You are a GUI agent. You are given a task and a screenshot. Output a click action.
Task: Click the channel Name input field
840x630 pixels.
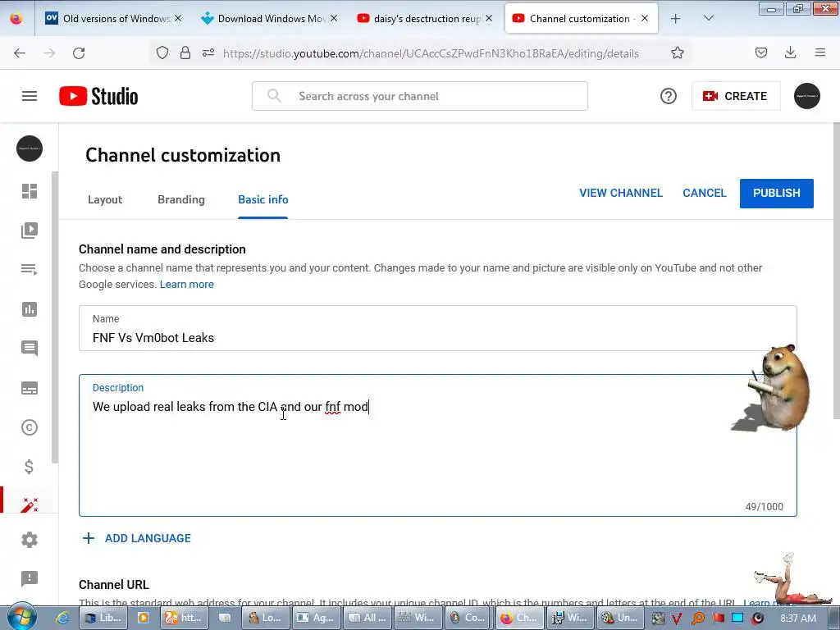(438, 328)
